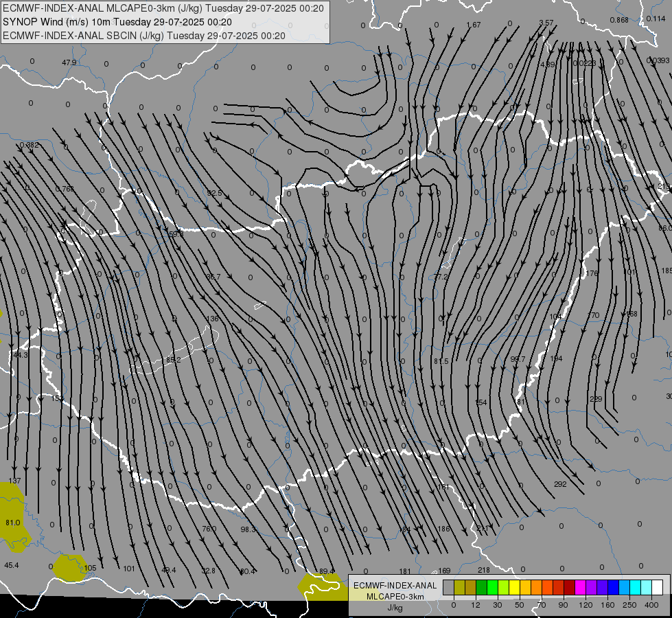Viewport: 672px width, 618px height.
Task: Click the olive swatch in the MLCAPE legend
Action: point(459,587)
